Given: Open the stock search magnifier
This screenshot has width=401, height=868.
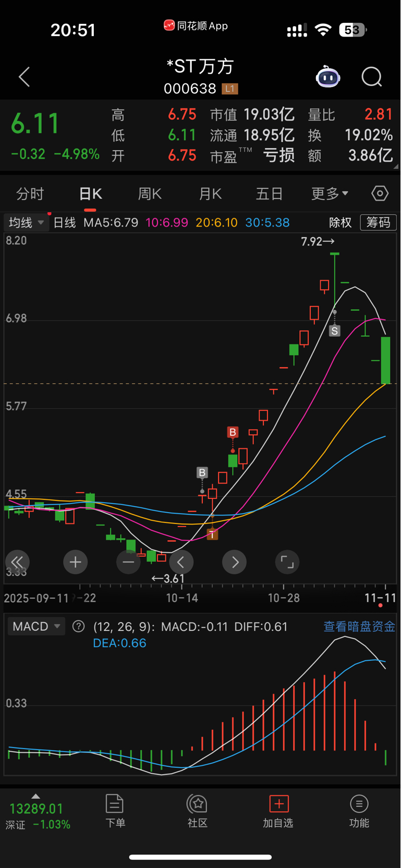Looking at the screenshot, I should point(372,77).
